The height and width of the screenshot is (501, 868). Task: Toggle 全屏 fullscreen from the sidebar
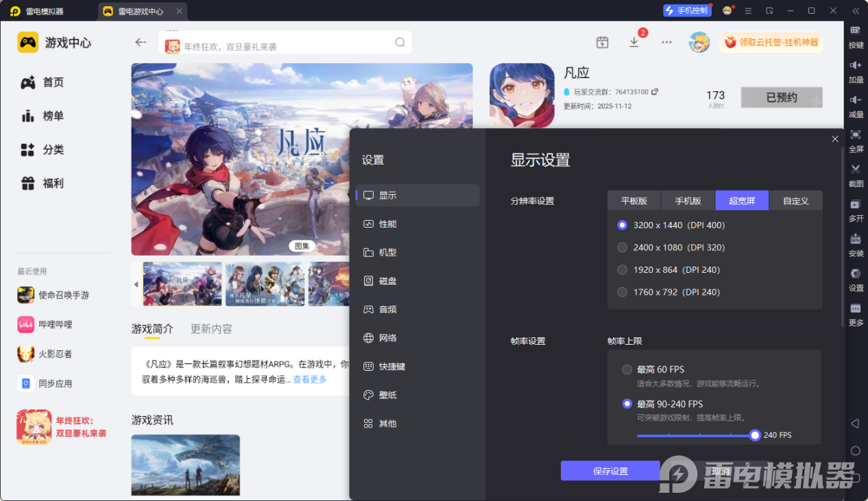click(856, 140)
